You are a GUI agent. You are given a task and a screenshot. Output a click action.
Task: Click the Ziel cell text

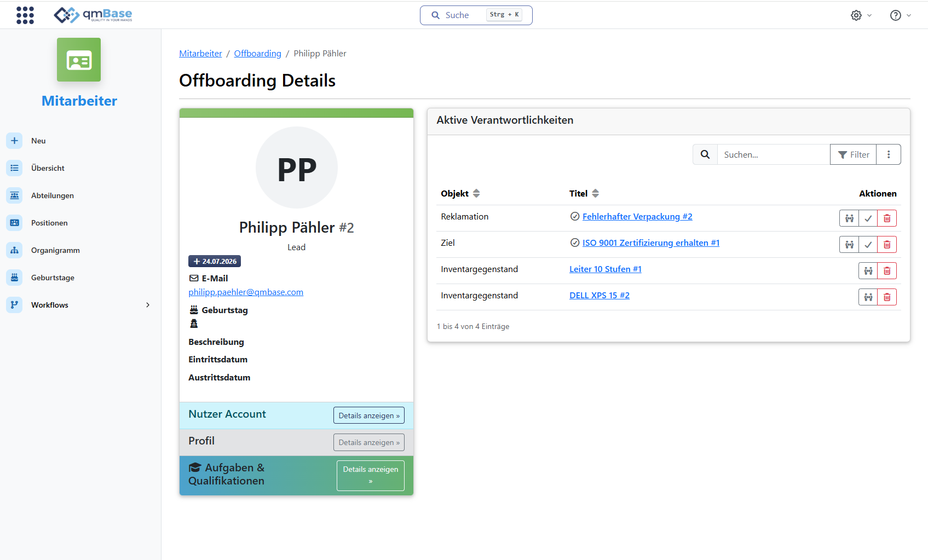448,243
